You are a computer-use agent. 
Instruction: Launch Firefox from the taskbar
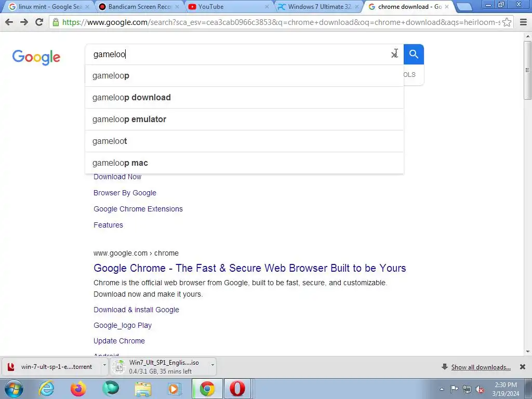point(78,389)
